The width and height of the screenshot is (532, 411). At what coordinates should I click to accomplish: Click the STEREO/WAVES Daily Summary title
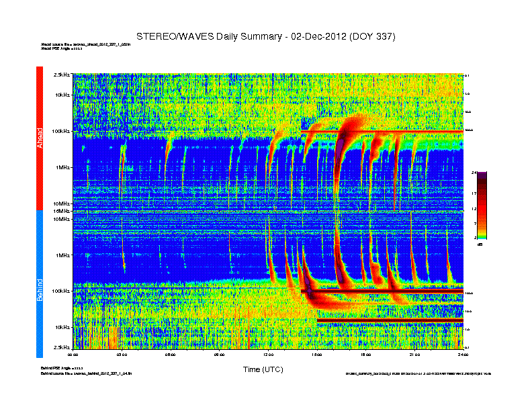(x=265, y=36)
